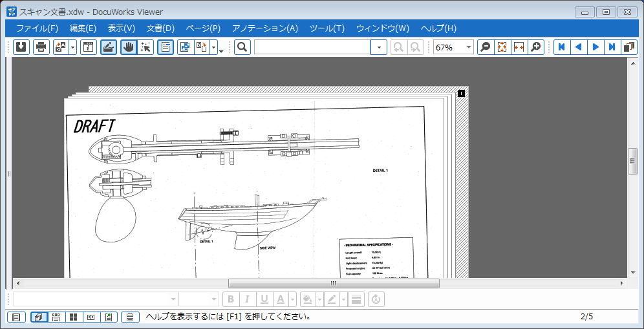The image size is (644, 329).
Task: Switch to thumbnail grid view in status bar
Action: coord(73,317)
